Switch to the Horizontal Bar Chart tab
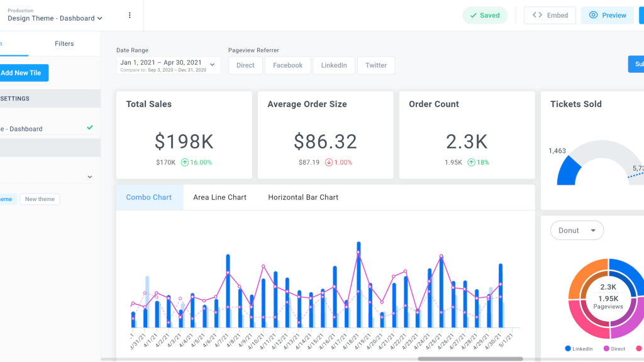Screen dimensions: 644x362 coord(303,197)
